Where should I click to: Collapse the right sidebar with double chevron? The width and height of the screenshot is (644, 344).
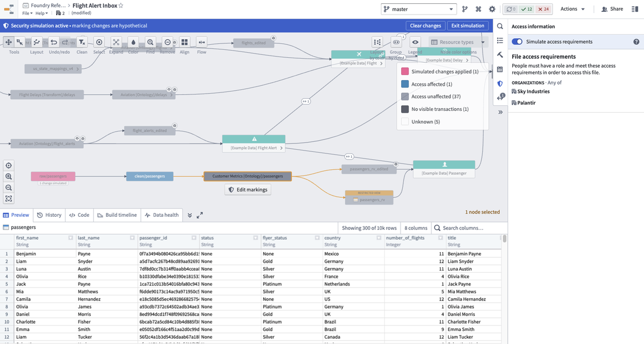[500, 112]
